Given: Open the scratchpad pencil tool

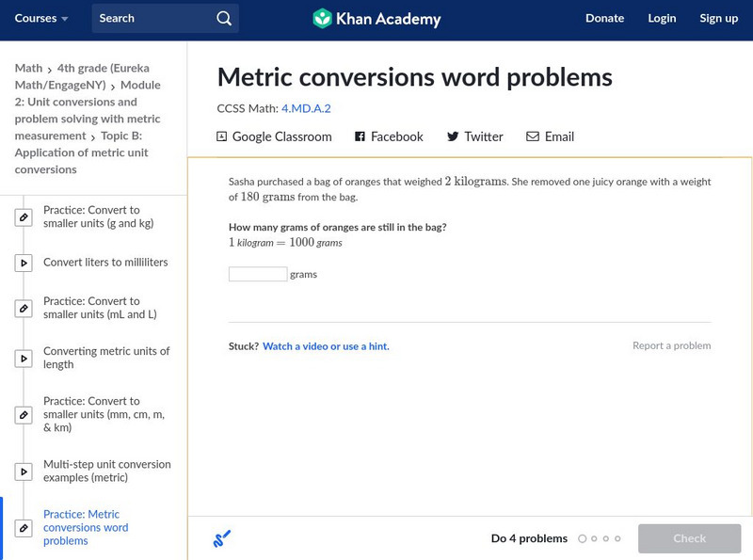Looking at the screenshot, I should click(x=222, y=539).
